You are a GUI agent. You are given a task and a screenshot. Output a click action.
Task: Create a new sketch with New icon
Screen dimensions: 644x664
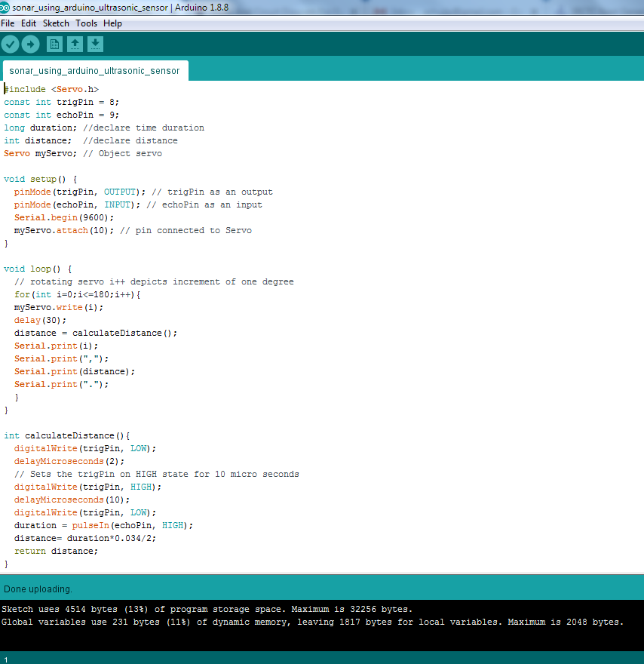click(54, 44)
